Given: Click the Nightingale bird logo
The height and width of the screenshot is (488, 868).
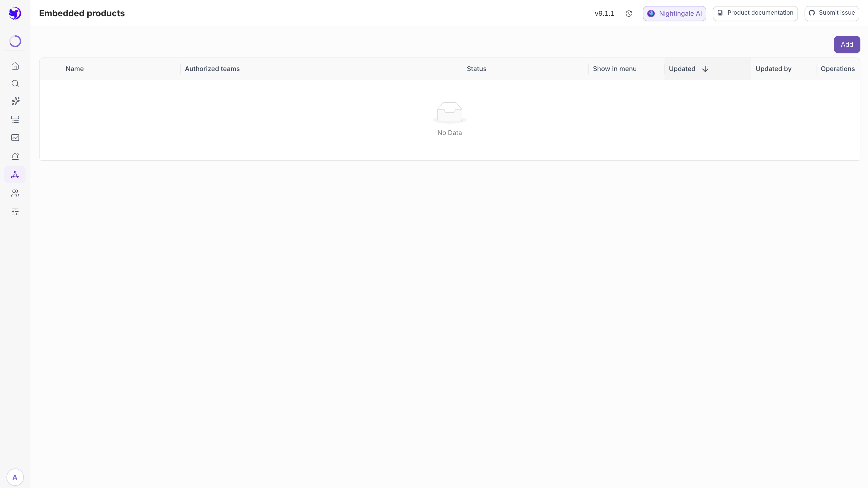Looking at the screenshot, I should click(15, 14).
